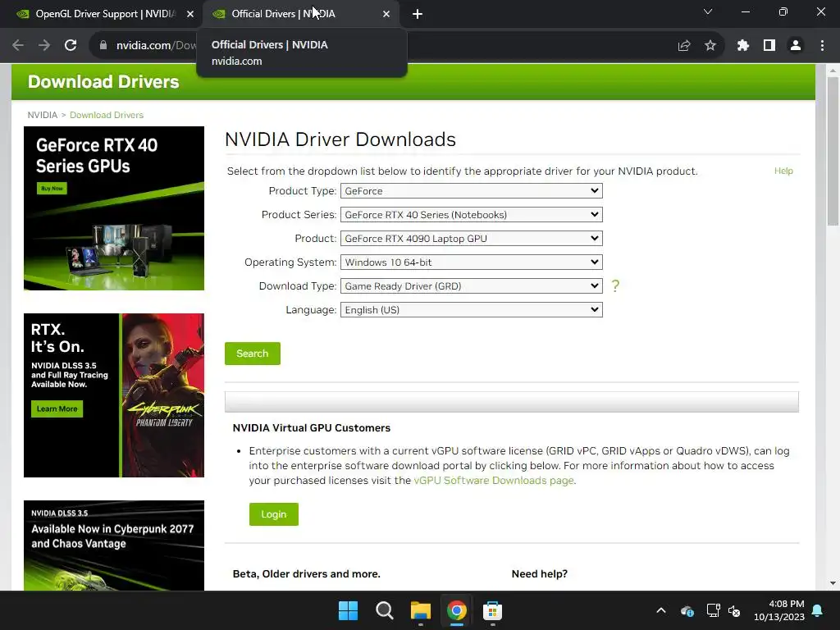
Task: Click Learn More on RTX It's On banner
Action: [x=57, y=409]
